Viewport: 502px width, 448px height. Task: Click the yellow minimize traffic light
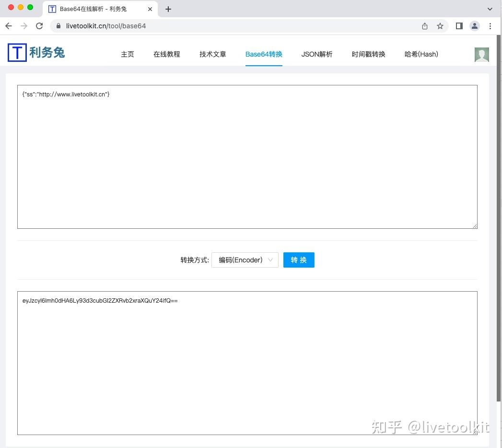(x=20, y=8)
